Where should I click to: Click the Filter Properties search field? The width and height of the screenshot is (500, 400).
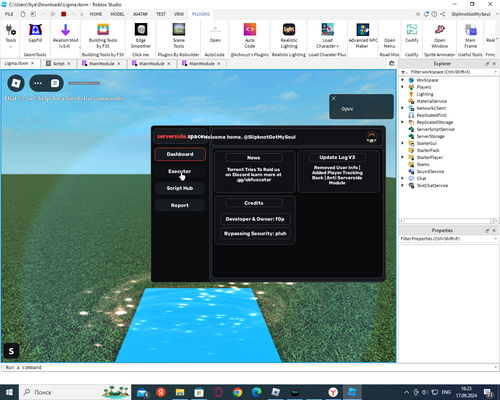[449, 239]
